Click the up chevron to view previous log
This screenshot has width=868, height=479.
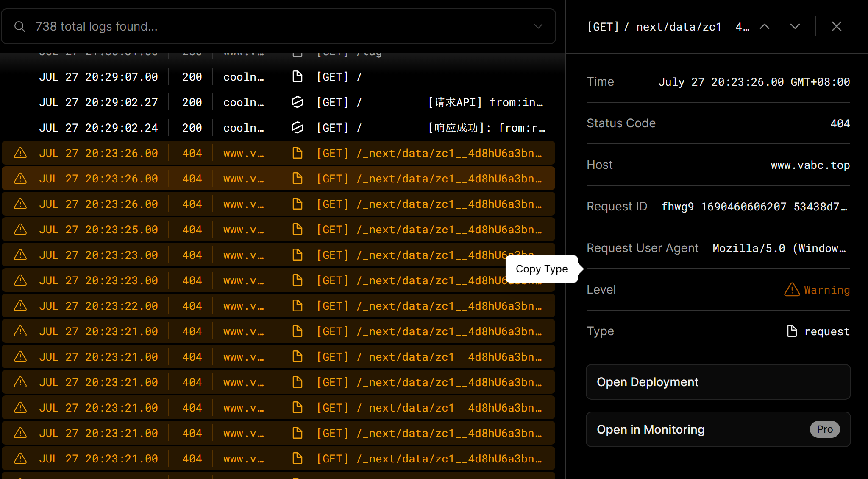tap(765, 26)
